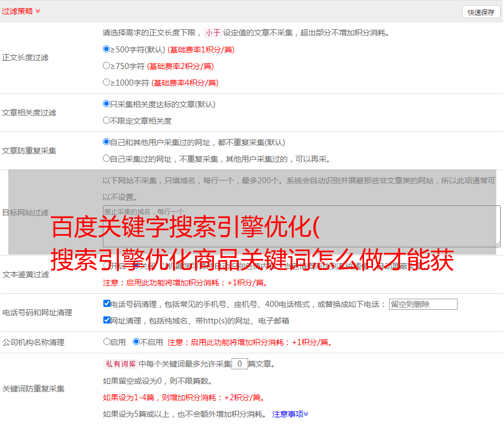The height and width of the screenshot is (424, 504).
Task: Click the 如果留空或设为0，则不限篇数。 hint text
Action: pos(158,381)
